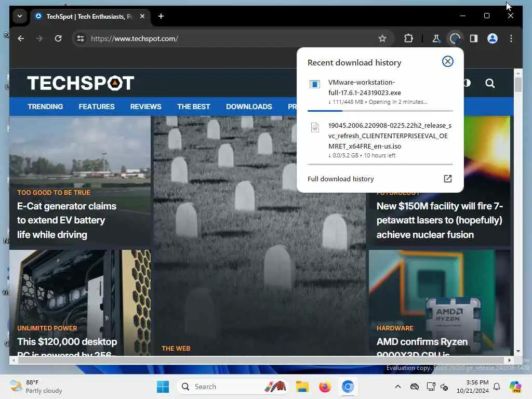Open the profile avatar menu
Screen dimensions: 532x399
[493, 38]
